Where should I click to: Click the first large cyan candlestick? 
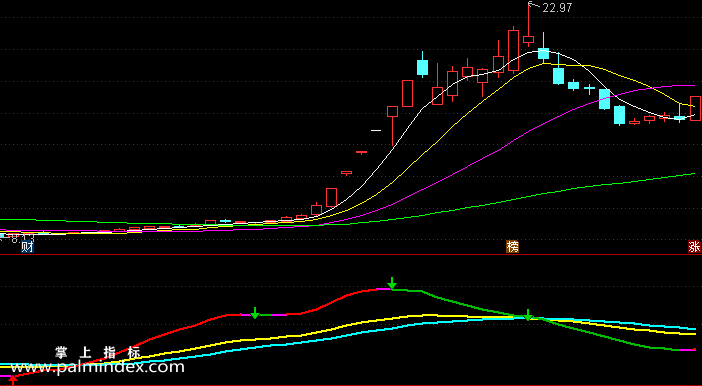point(422,67)
